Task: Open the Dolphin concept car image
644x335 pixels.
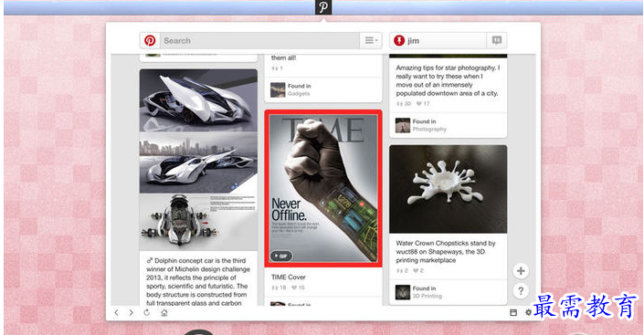Action: click(x=198, y=160)
